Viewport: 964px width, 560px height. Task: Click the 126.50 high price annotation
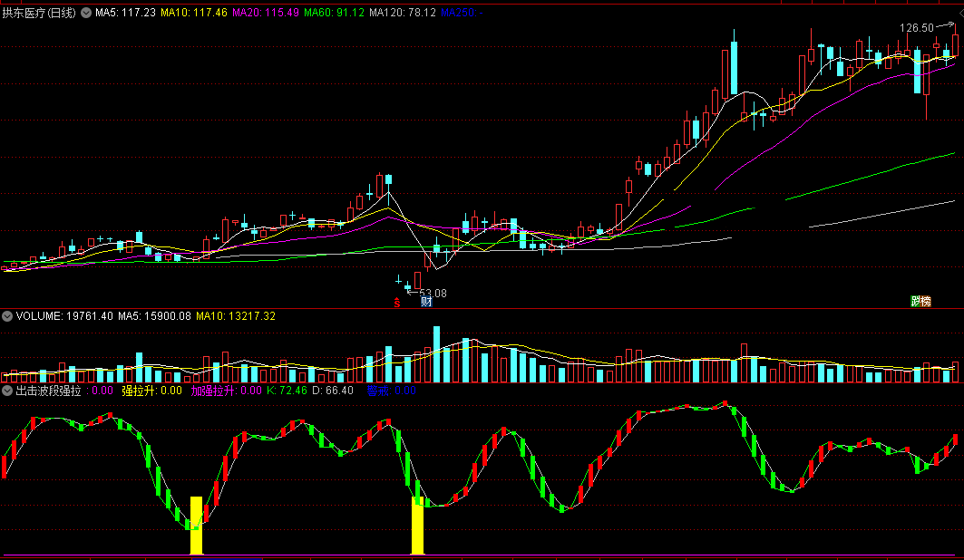(x=917, y=27)
